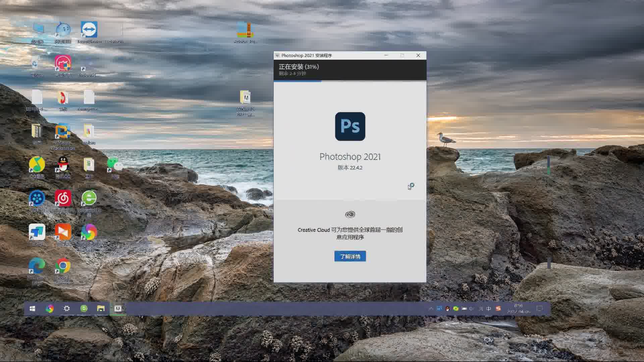644x362 pixels.
Task: Select the pink chart app shortcut
Action: (x=63, y=66)
